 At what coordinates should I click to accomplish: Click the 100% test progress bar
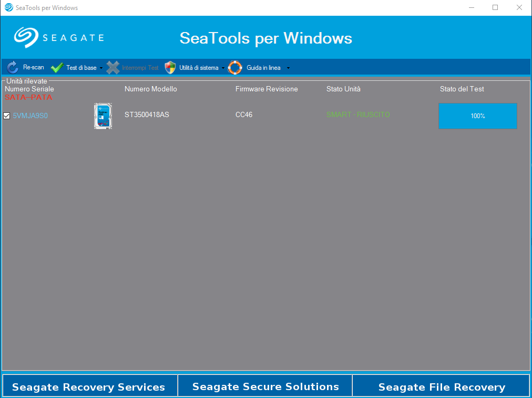point(478,116)
